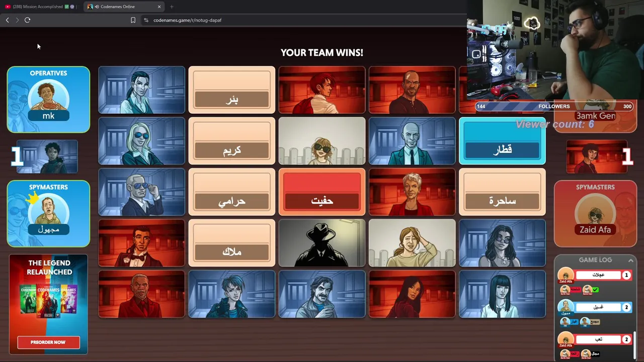Select the word card كريم
644x362 pixels.
coord(232,141)
